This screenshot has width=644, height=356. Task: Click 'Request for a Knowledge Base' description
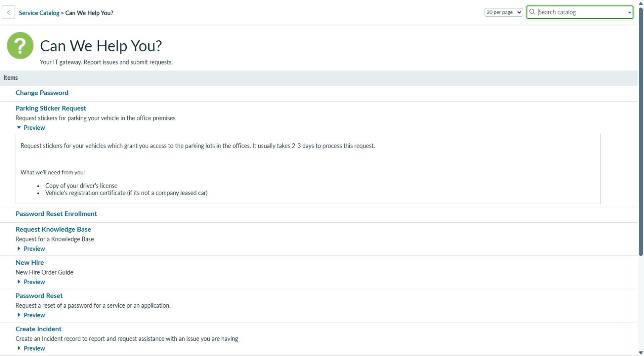pos(55,239)
